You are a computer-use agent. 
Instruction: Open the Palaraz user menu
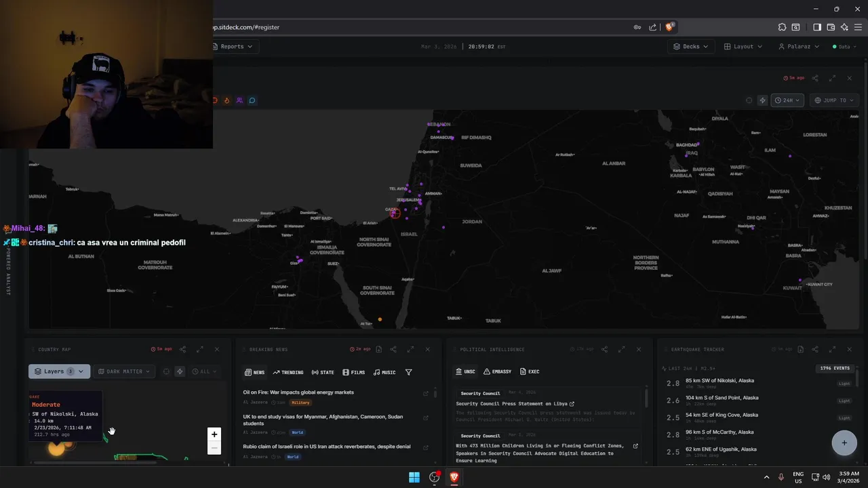[x=799, y=47]
